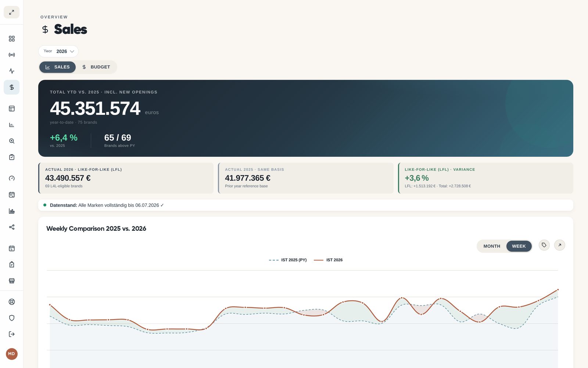The width and height of the screenshot is (588, 368).
Task: Open the dashboard grid icon in sidebar
Action: coord(12,39)
